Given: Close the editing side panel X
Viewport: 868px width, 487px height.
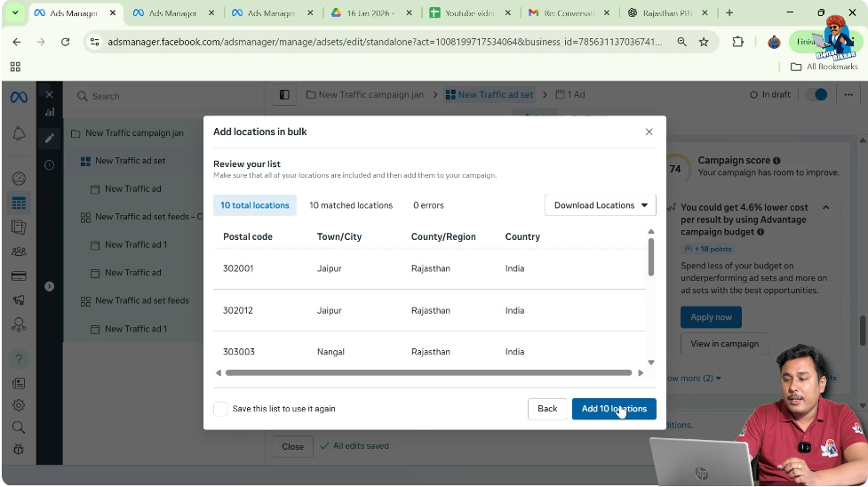Looking at the screenshot, I should (49, 95).
